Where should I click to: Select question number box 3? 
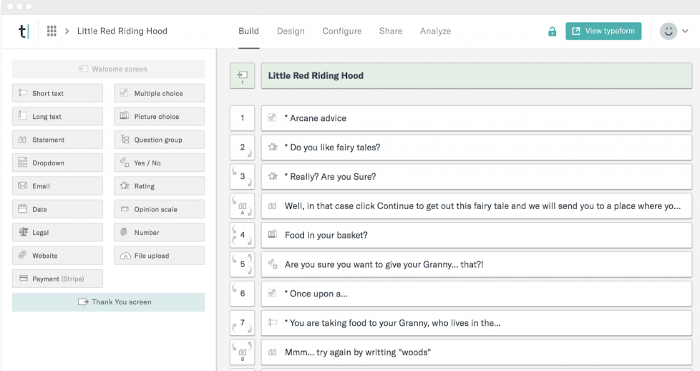click(x=242, y=177)
